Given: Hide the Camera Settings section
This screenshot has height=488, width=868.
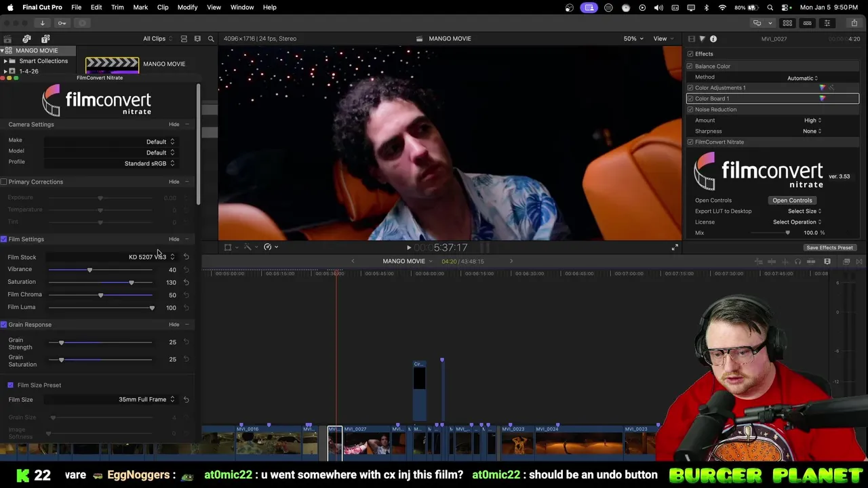Looking at the screenshot, I should (174, 125).
